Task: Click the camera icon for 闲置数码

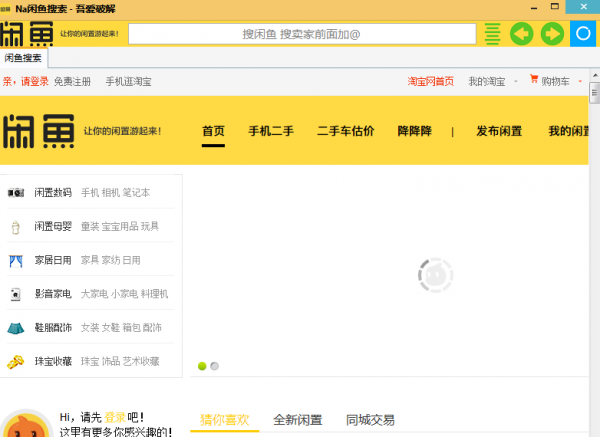Action: [x=16, y=192]
